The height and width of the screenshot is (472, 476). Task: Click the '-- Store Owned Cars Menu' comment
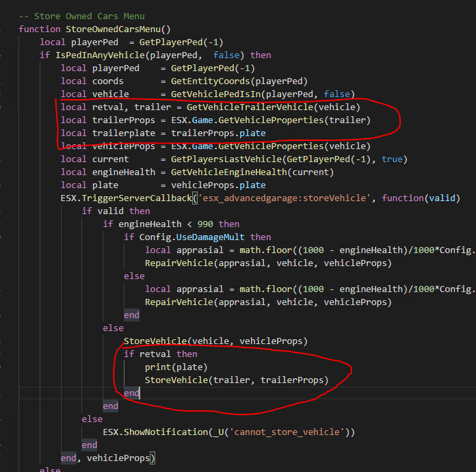pos(81,16)
